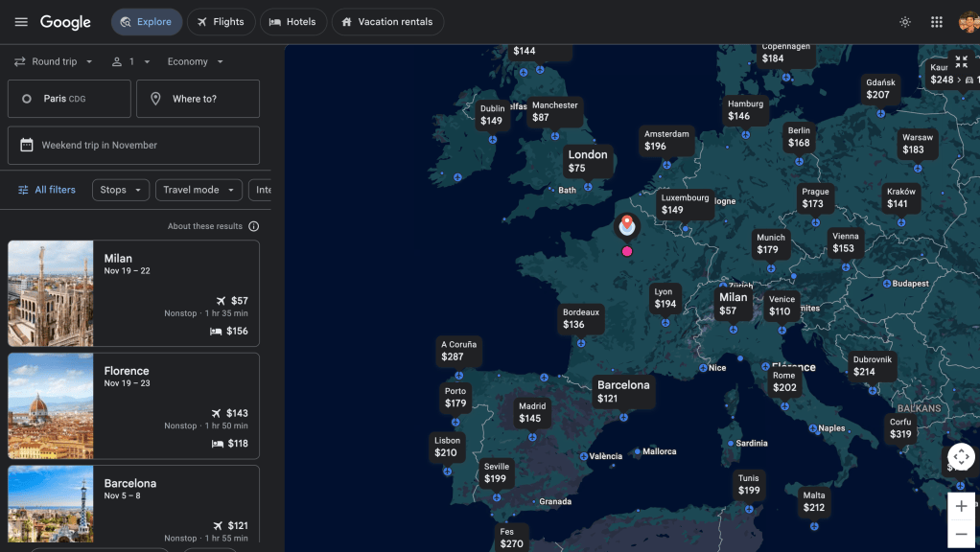Edit the Paris CDG origin field
This screenshot has height=552, width=980.
(69, 99)
